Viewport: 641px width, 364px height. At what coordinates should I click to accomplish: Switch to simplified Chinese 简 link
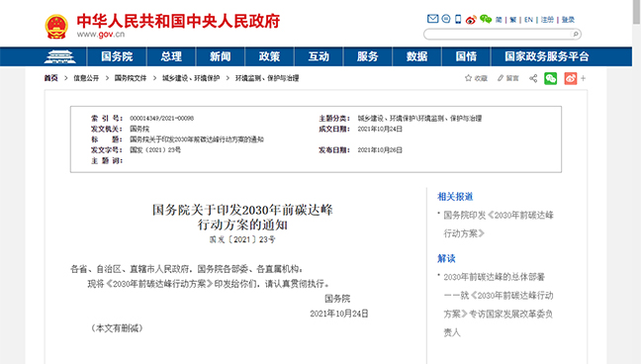(499, 20)
